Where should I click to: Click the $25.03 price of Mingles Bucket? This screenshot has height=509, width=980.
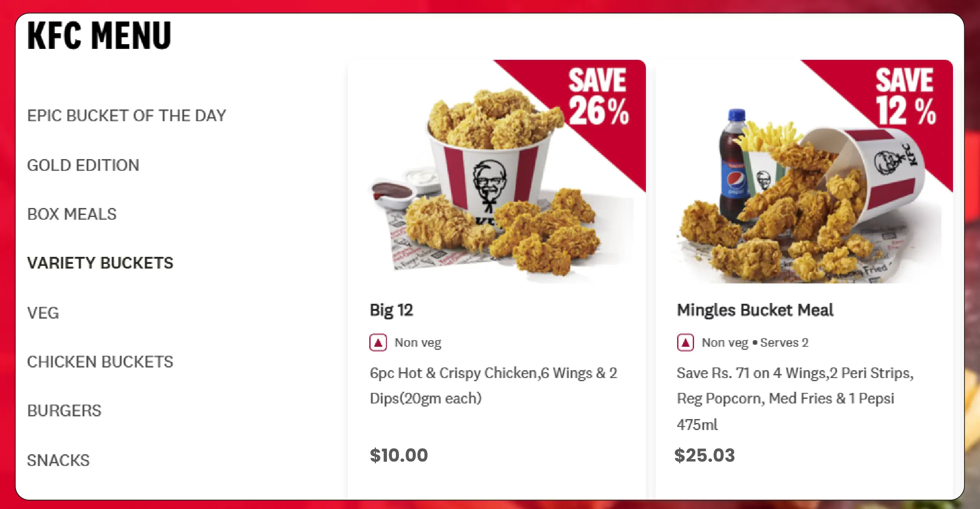point(705,455)
